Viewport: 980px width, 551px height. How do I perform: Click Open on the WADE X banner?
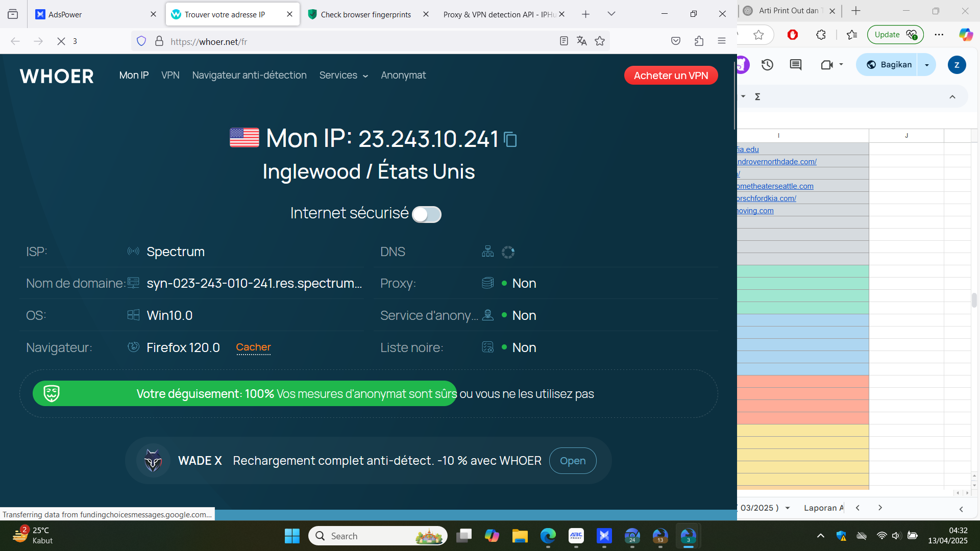point(573,461)
